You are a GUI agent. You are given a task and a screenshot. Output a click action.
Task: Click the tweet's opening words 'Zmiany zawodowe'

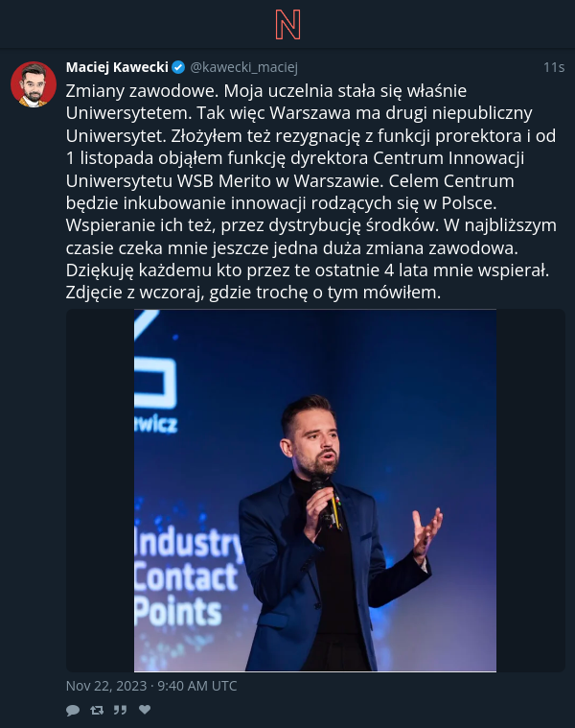[142, 91]
